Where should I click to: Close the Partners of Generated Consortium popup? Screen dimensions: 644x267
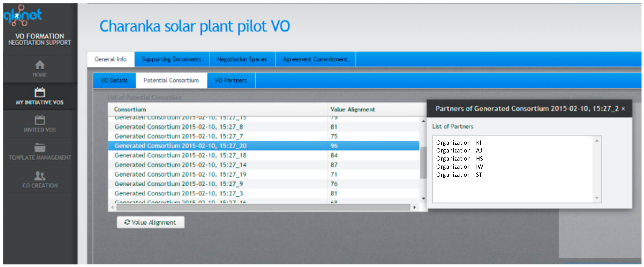[623, 109]
